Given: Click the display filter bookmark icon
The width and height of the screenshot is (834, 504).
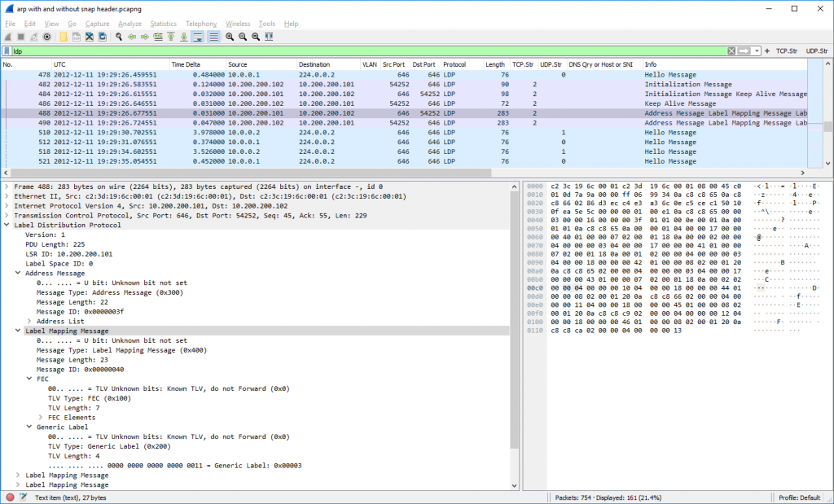Looking at the screenshot, I should 7,50.
